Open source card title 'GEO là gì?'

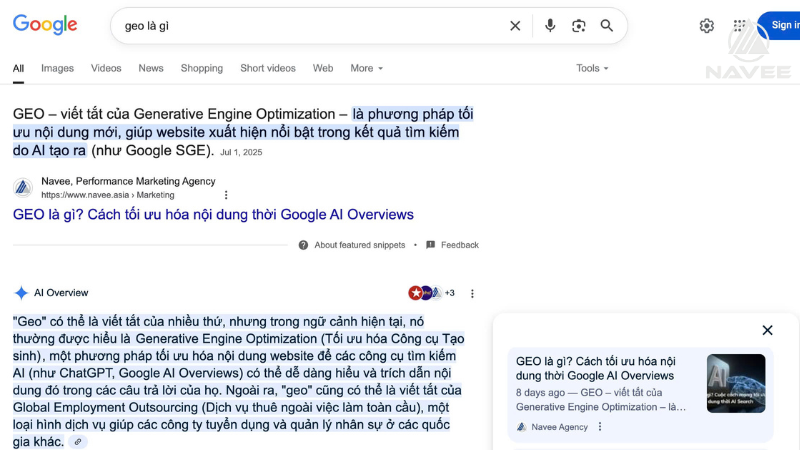pos(595,368)
